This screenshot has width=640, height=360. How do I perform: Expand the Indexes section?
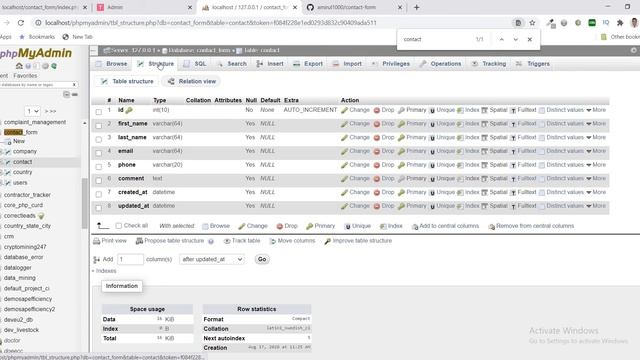[104, 271]
